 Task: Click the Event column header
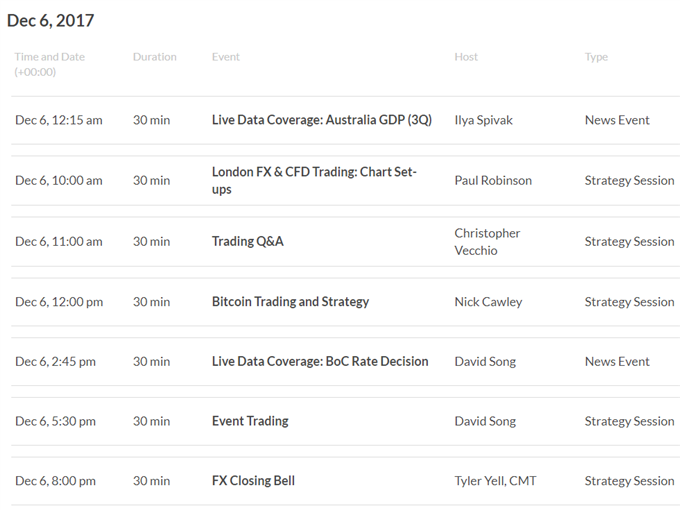(x=226, y=57)
